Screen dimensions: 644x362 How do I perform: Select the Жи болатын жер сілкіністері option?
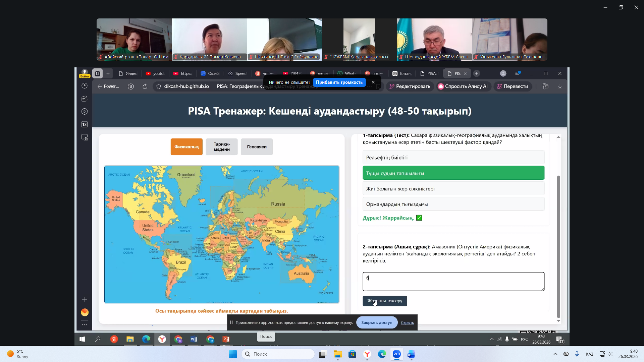[x=453, y=188]
